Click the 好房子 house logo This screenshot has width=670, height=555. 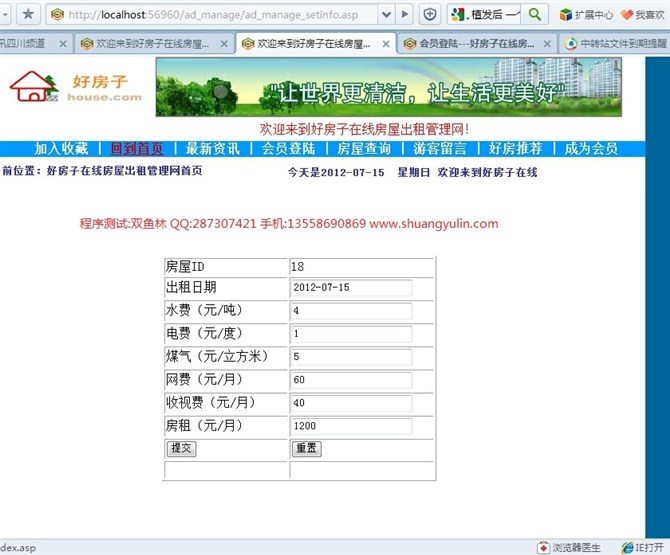(x=76, y=87)
